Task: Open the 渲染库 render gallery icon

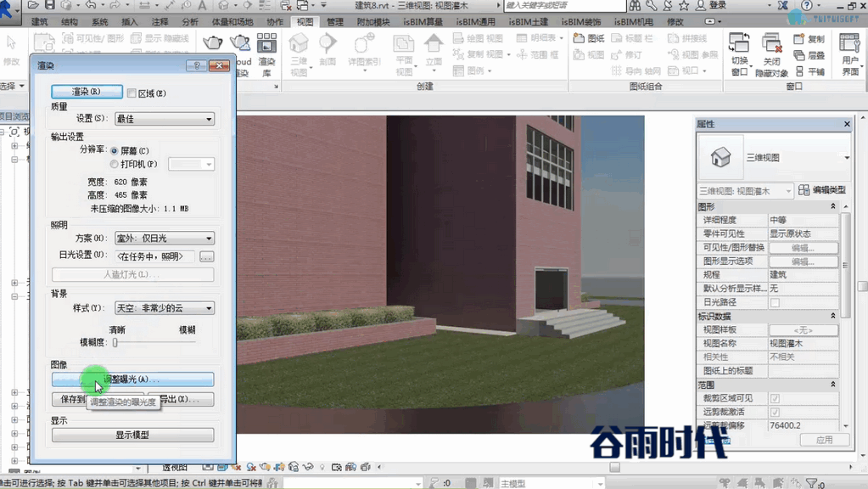Action: [266, 53]
